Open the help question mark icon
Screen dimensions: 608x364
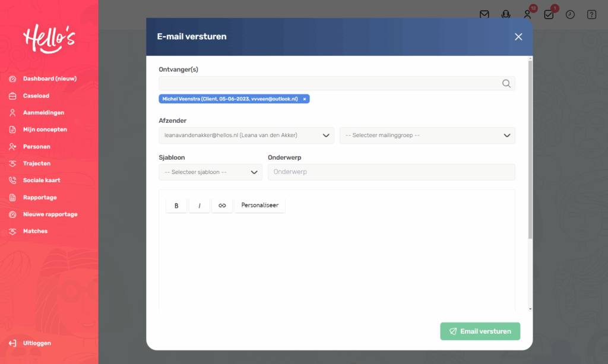[x=591, y=15]
